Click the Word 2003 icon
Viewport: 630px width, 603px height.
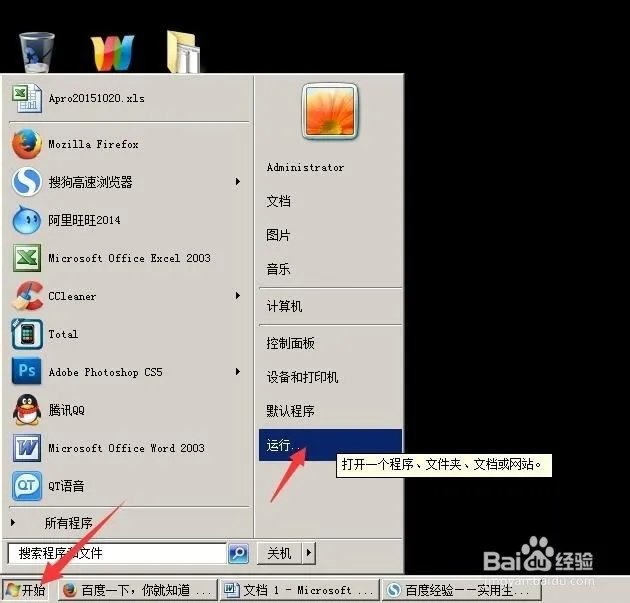tap(27, 448)
